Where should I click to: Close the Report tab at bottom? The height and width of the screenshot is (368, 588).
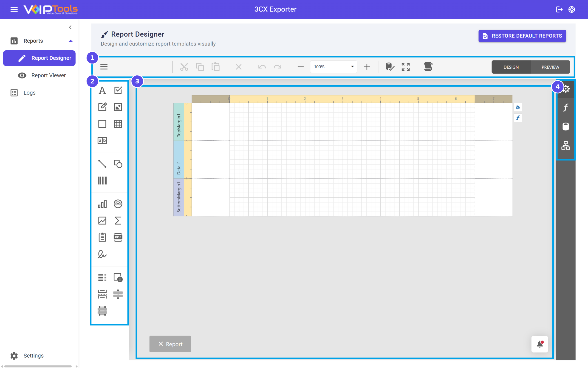coord(161,344)
